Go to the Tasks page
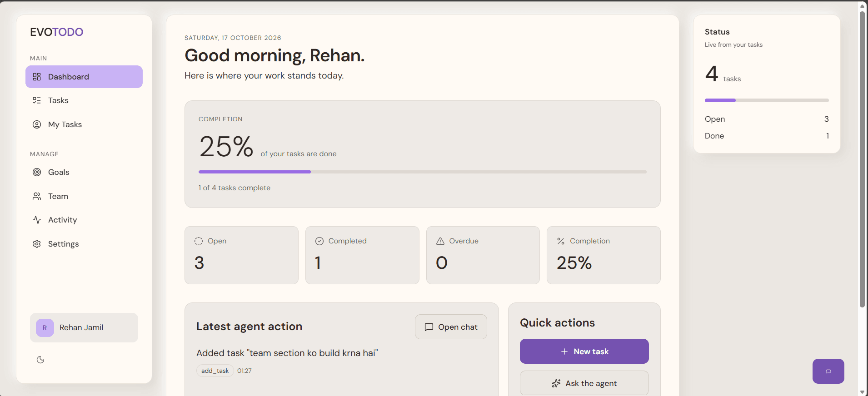 tap(84, 100)
